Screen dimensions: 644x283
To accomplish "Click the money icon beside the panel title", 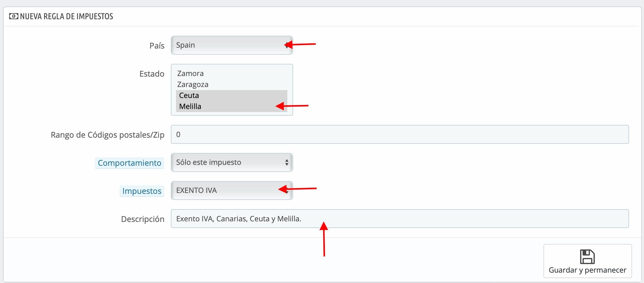I will coord(13,16).
